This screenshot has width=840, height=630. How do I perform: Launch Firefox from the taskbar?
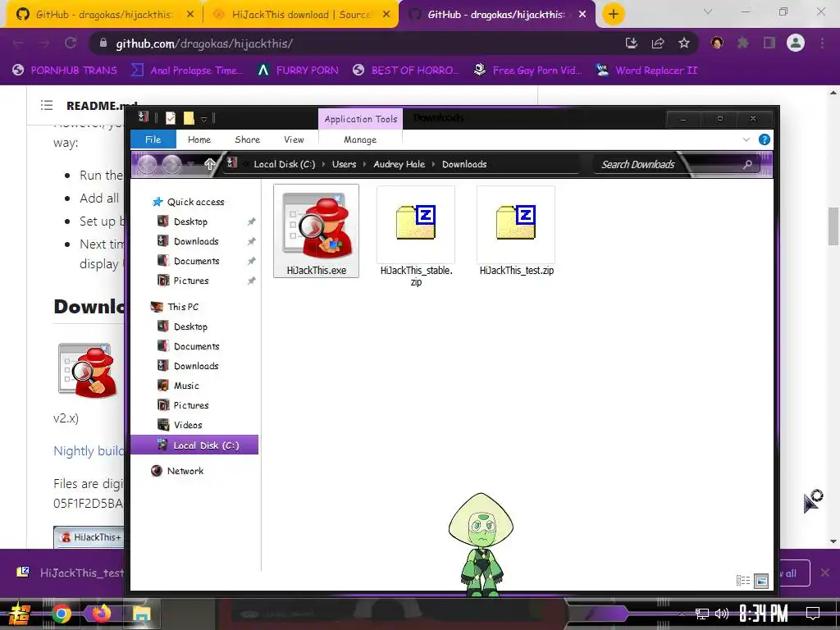click(101, 614)
